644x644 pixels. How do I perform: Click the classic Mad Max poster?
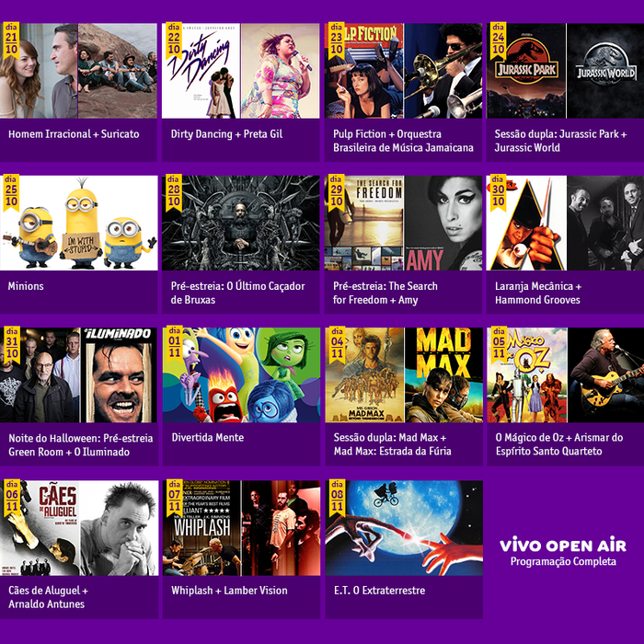pos(364,375)
